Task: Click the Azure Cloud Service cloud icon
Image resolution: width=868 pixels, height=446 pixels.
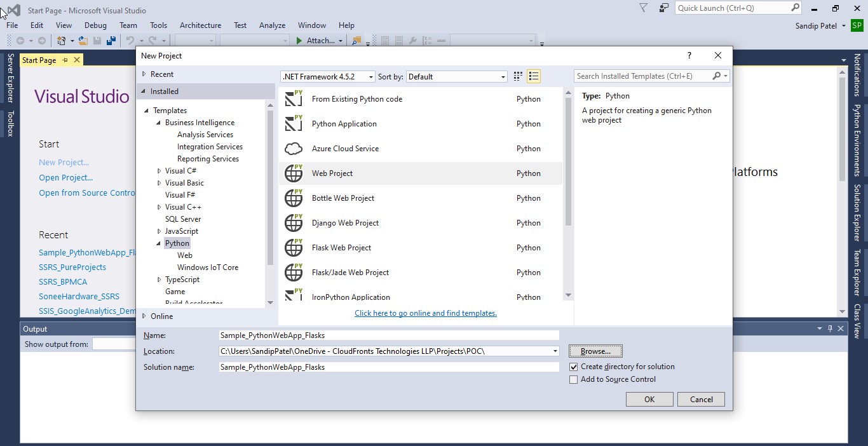Action: point(294,149)
